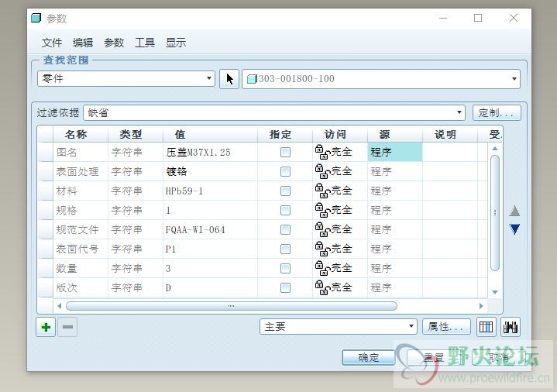Click the 值 column header

(x=210, y=134)
